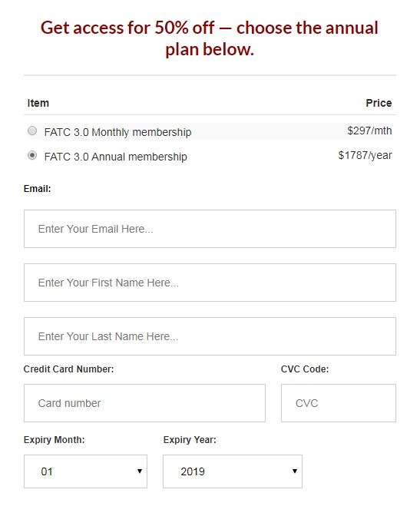Image resolution: width=420 pixels, height=506 pixels.
Task: Click the 50% off annual plan heading
Action: (210, 38)
